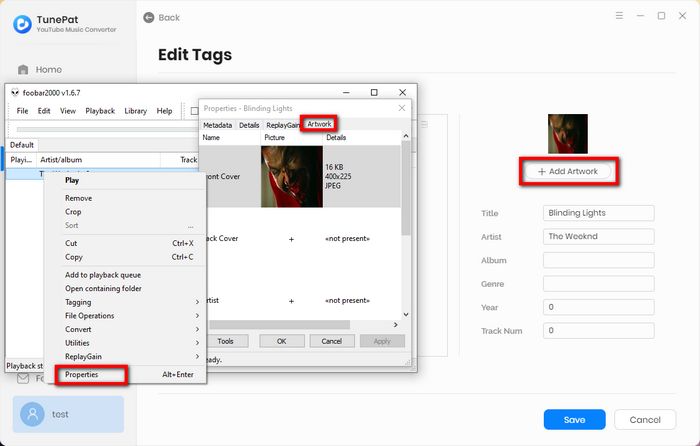Expand the ReplayGain context submenu
This screenshot has width=700, height=446.
[125, 357]
